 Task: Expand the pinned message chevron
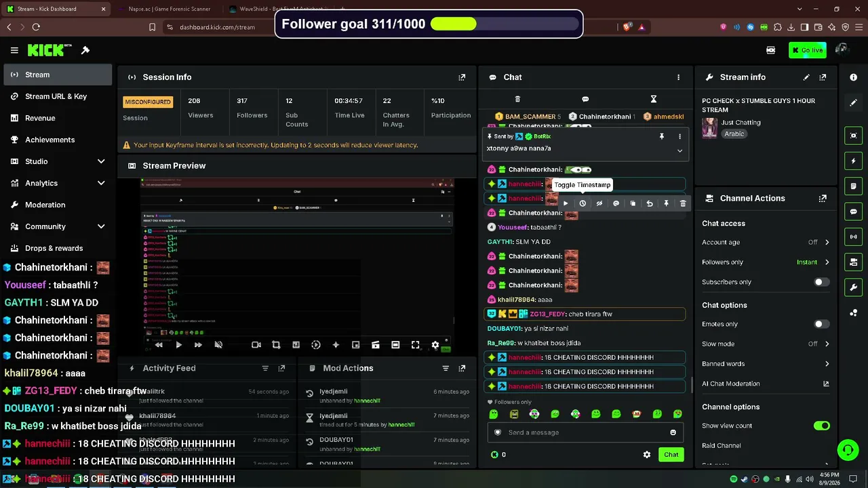click(x=679, y=150)
